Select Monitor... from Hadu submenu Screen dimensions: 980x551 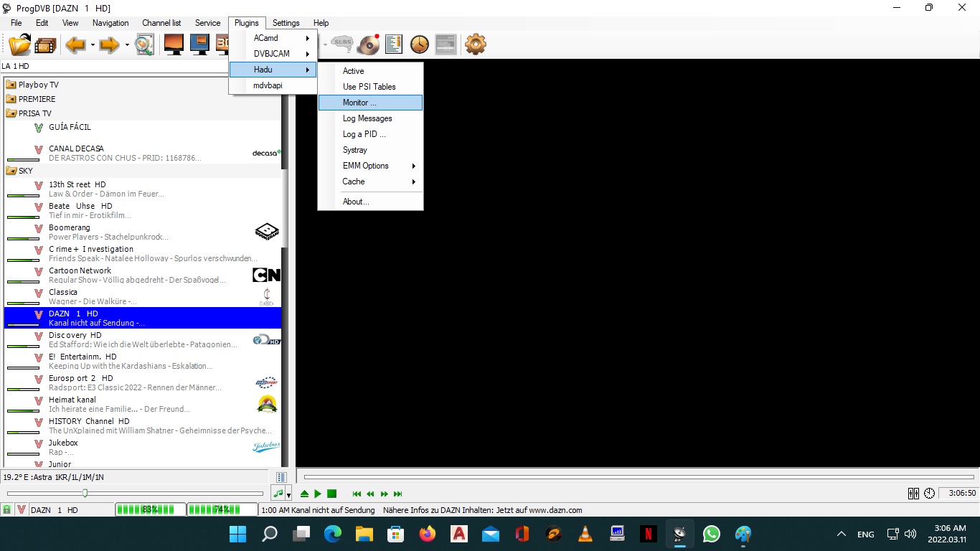pos(359,103)
